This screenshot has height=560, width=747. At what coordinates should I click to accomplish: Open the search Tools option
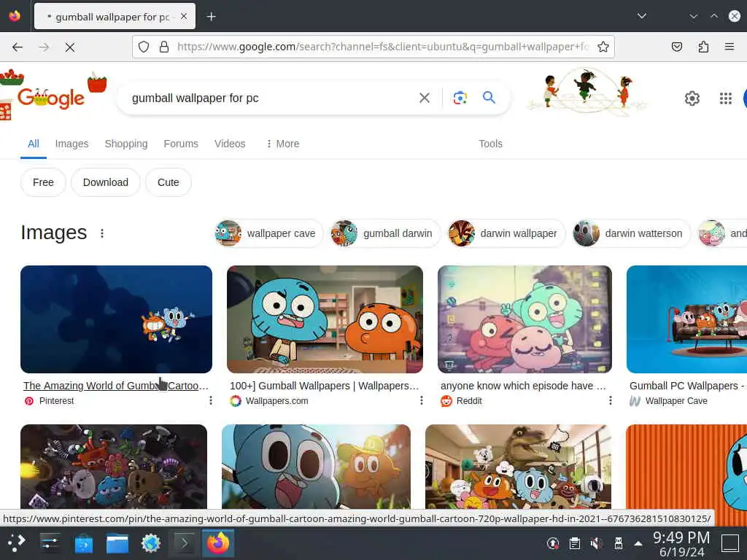coord(490,144)
